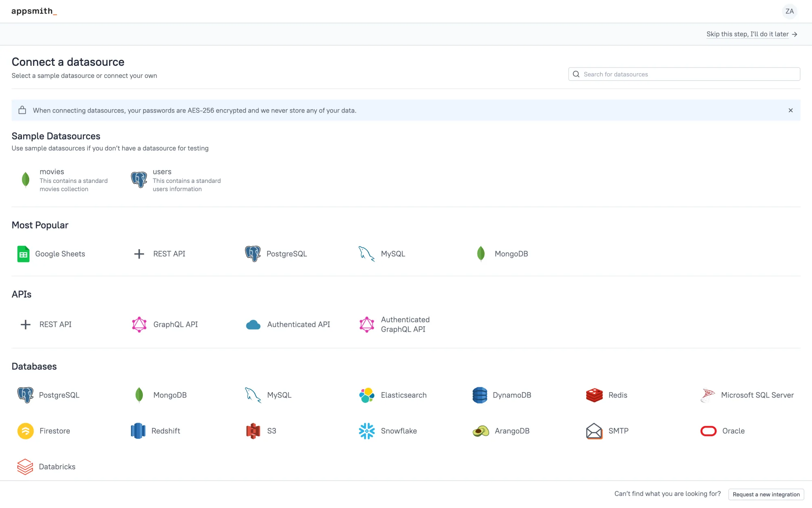
Task: Click the SMTP envelope icon
Action: point(594,431)
